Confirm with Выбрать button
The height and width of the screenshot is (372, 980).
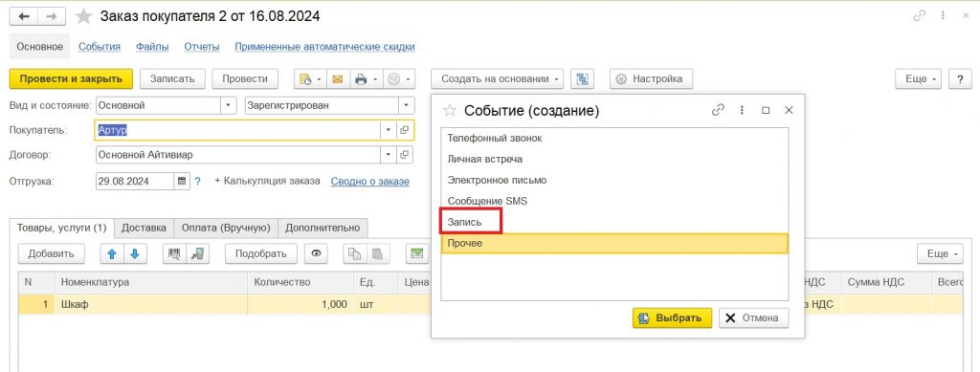pos(672,317)
